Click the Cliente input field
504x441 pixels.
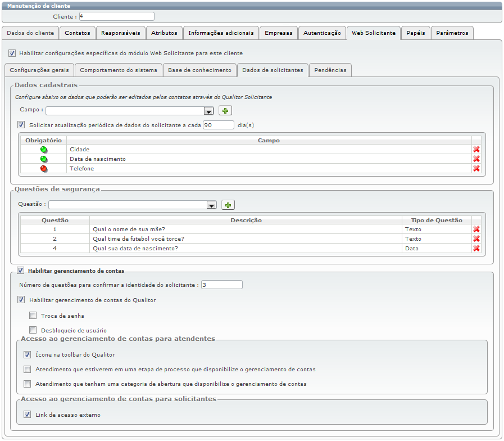117,16
